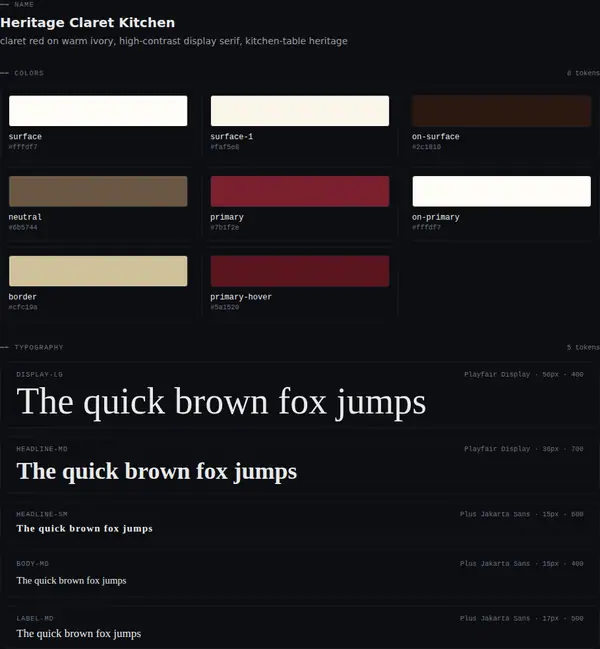Click the LABEL-MD sample sentence

tap(79, 634)
